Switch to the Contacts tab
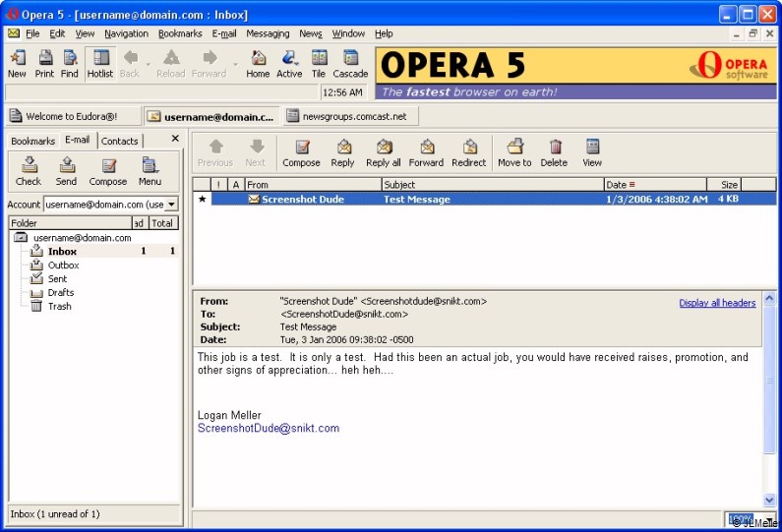Viewport: 782px width, 532px height. coord(120,141)
